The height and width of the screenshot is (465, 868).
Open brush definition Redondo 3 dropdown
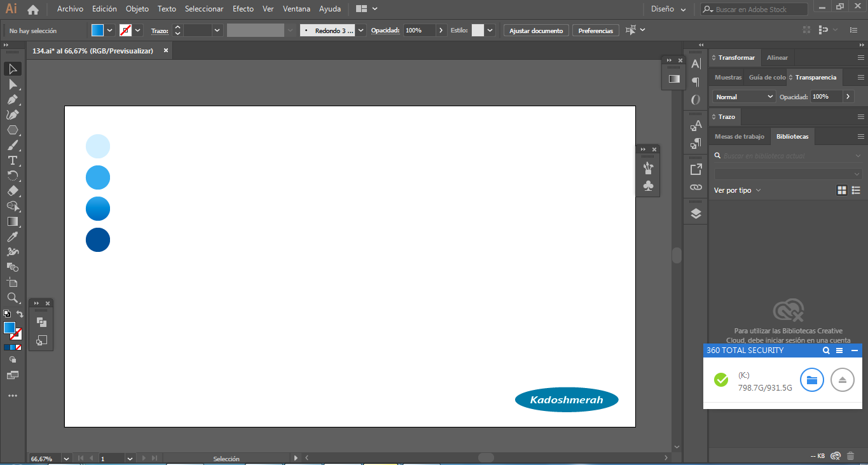361,30
